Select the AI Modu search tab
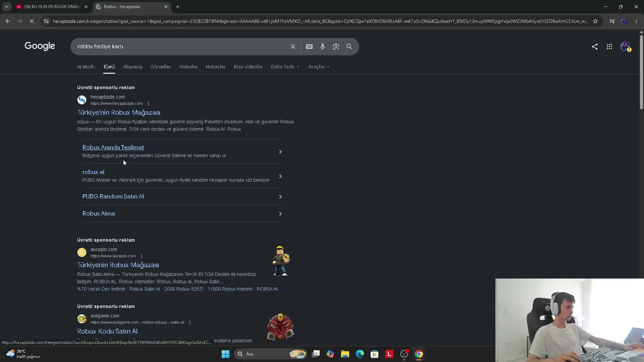This screenshot has width=644, height=362. pyautogui.click(x=86, y=67)
